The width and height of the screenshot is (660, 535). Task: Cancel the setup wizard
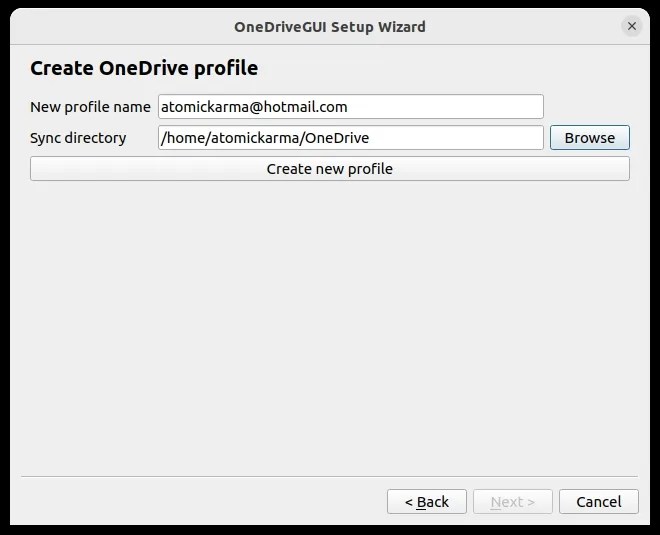599,502
